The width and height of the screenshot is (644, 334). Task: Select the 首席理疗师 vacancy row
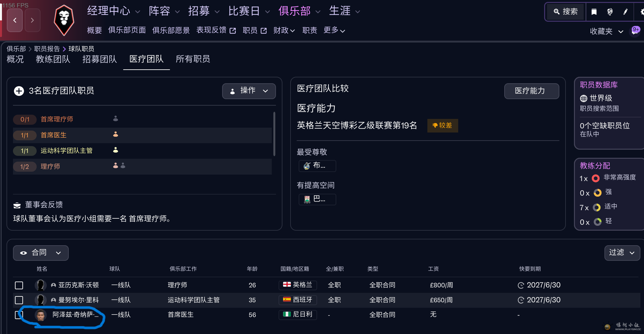(57, 119)
